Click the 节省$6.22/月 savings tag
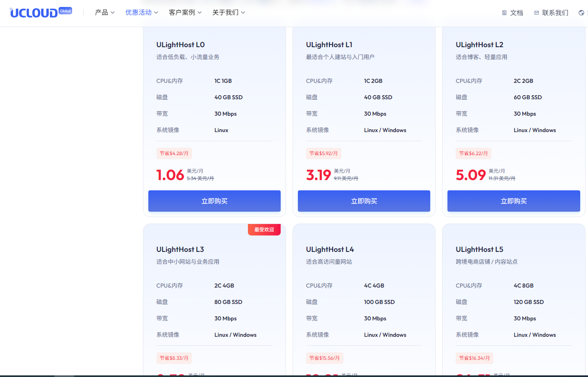Viewport: 588px width, 377px height. coord(473,153)
